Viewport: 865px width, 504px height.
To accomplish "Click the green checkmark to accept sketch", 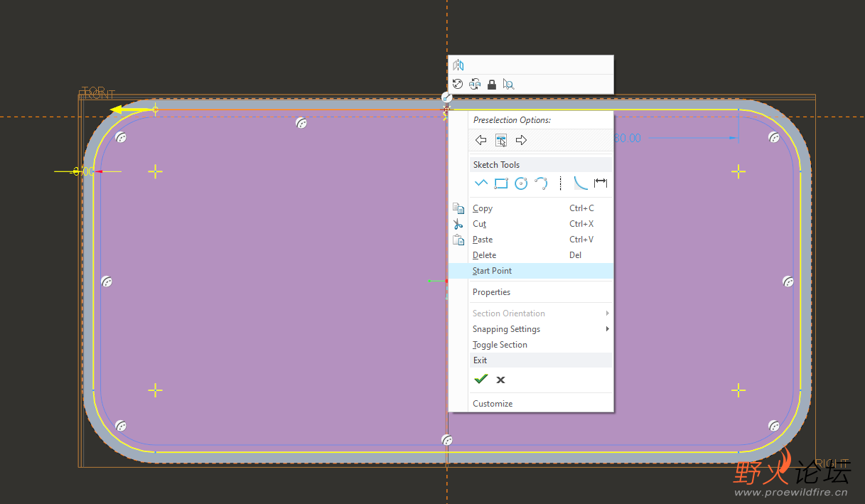I will click(481, 379).
